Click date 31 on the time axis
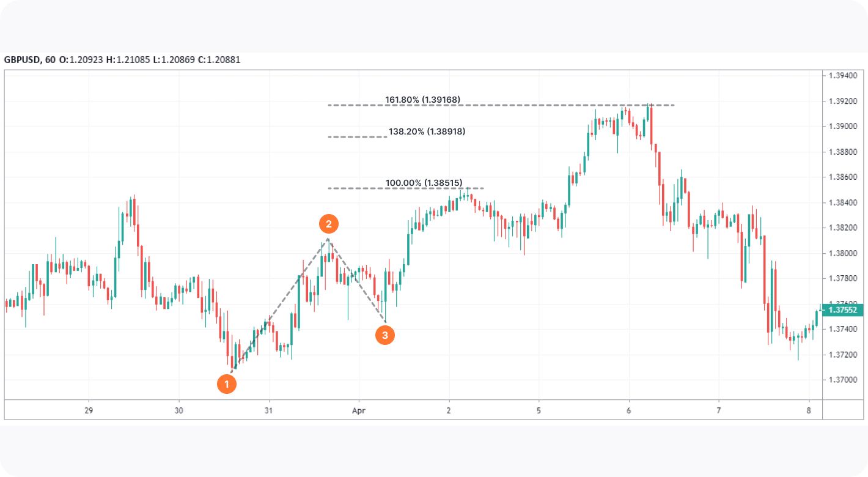The image size is (868, 477). (268, 410)
